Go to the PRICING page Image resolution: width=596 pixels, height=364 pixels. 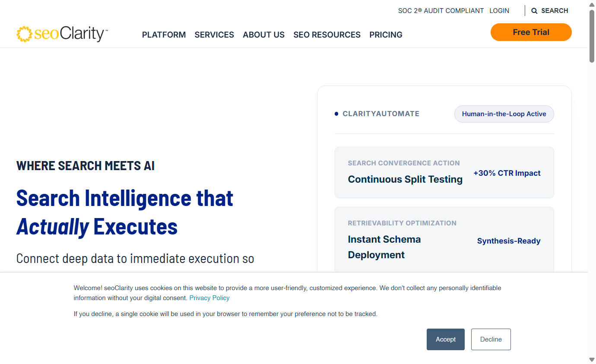click(386, 35)
